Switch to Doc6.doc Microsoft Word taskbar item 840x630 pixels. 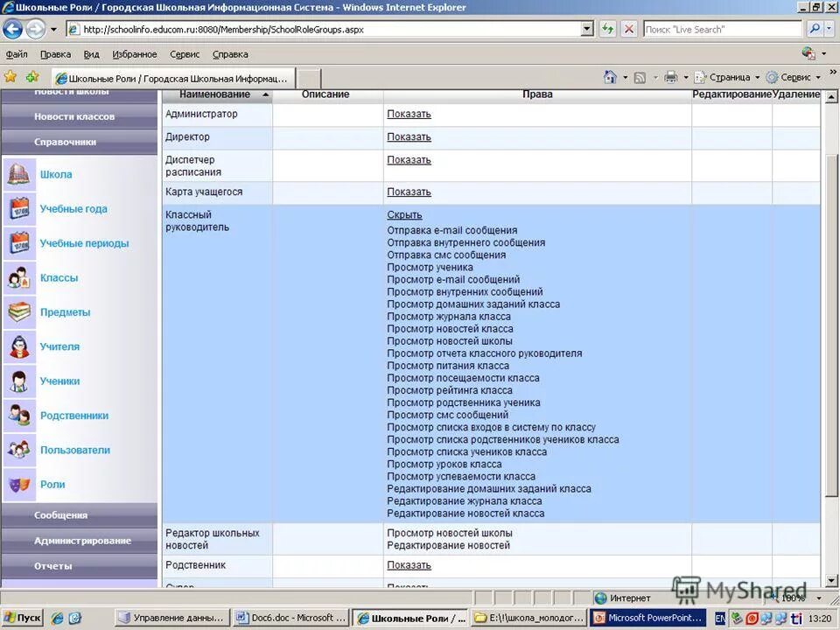[x=291, y=619]
